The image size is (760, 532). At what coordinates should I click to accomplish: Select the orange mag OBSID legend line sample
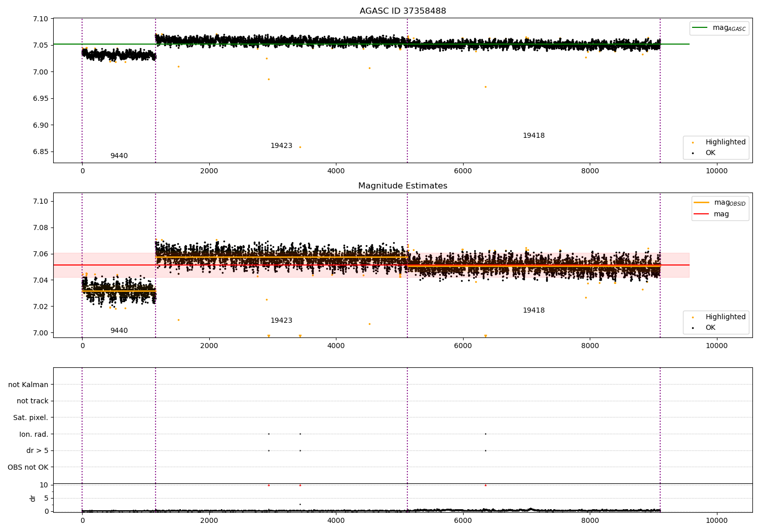tap(702, 203)
